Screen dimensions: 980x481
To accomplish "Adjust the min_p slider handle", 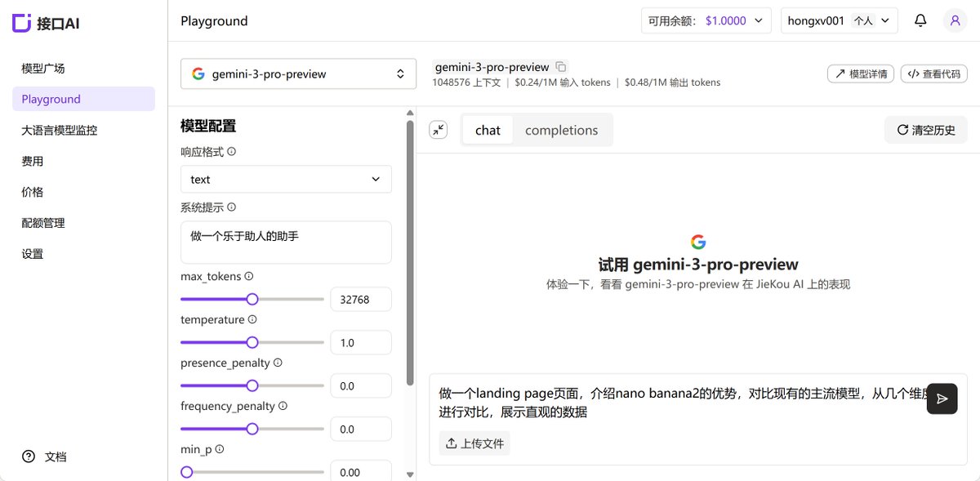I will click(x=186, y=472).
